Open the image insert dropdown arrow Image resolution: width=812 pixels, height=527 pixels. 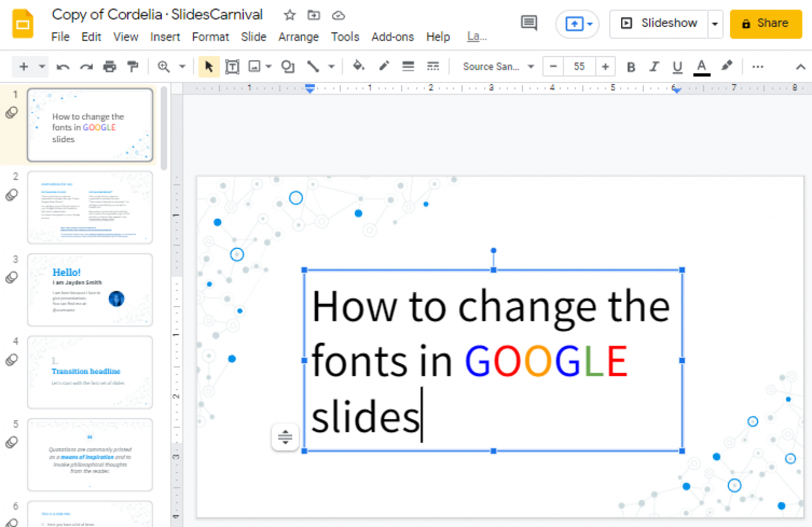point(269,67)
